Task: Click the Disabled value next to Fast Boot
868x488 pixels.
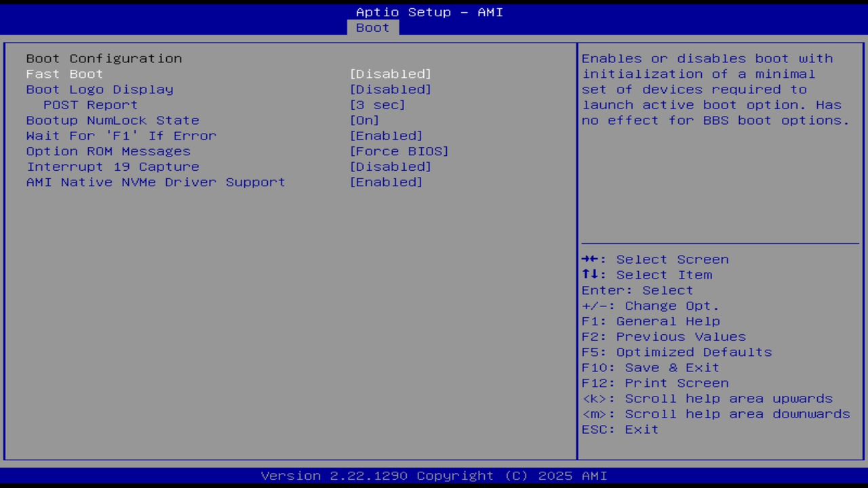Action: click(390, 74)
